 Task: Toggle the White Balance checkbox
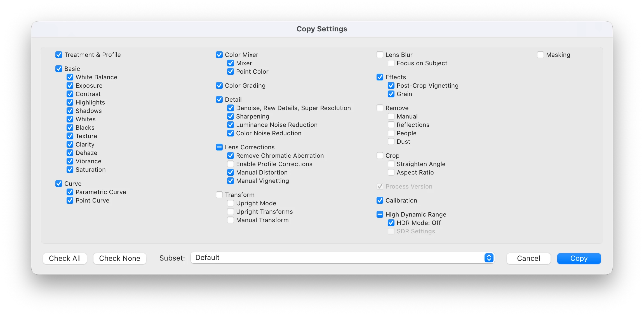pos(70,77)
